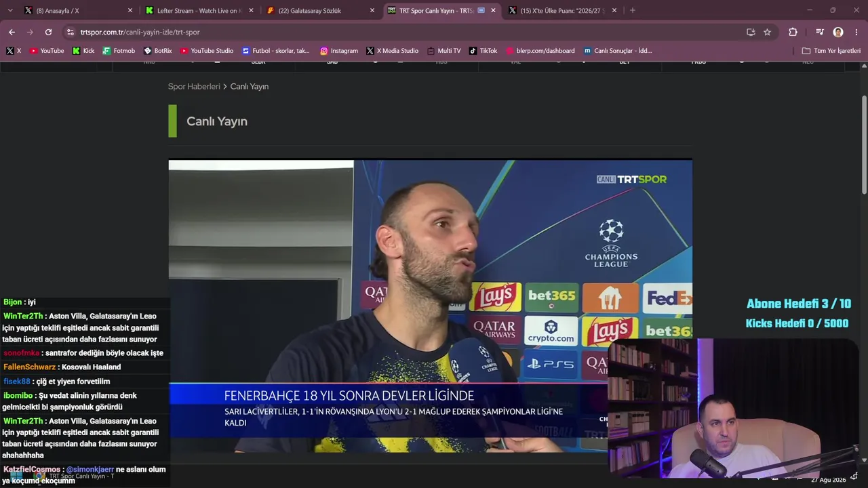Click the TRT Spor live video player

(x=430, y=306)
